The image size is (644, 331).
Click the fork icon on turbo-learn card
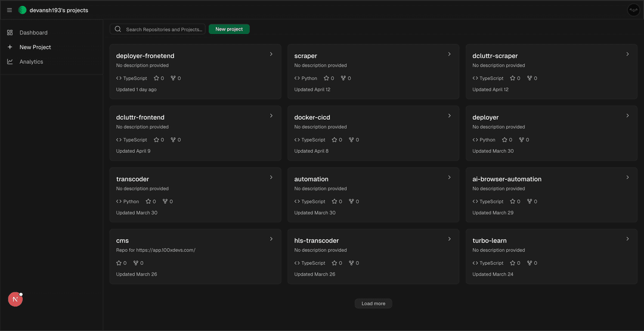click(x=530, y=263)
